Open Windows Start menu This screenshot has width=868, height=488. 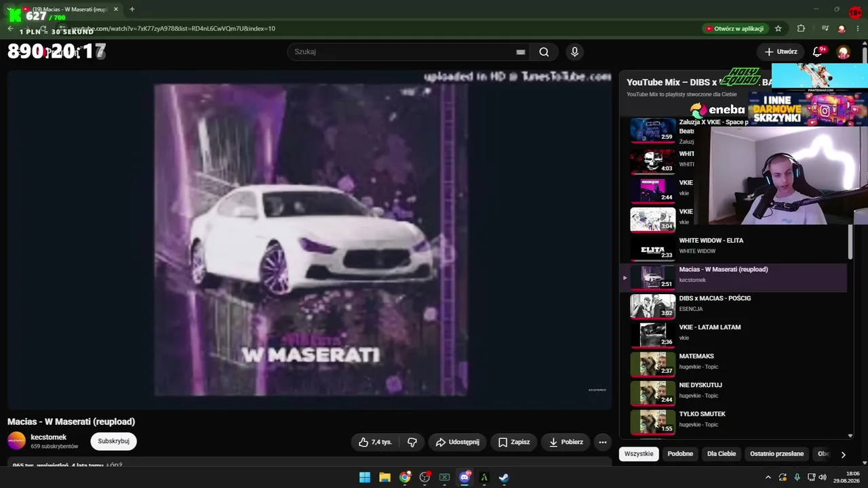tap(365, 477)
